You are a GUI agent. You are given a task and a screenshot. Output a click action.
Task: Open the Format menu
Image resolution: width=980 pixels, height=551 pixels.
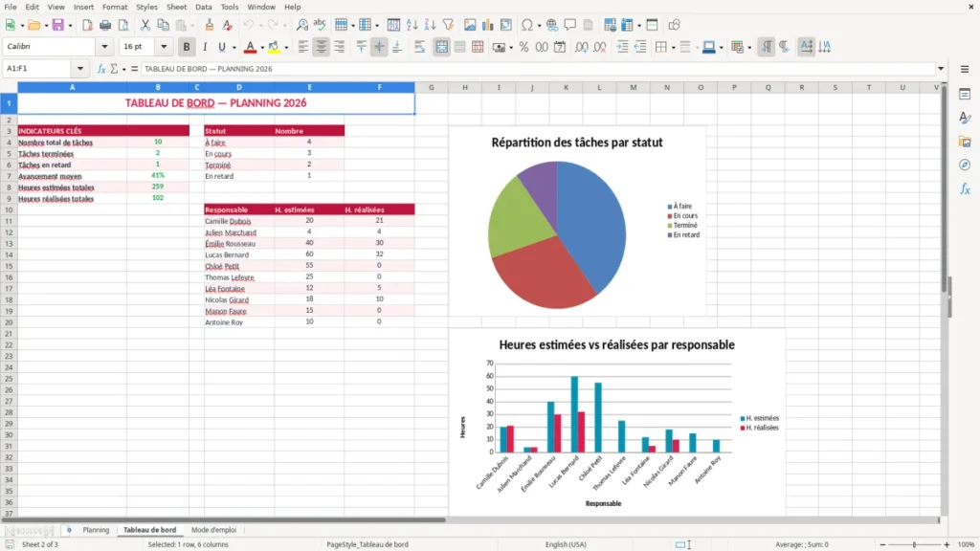[115, 7]
